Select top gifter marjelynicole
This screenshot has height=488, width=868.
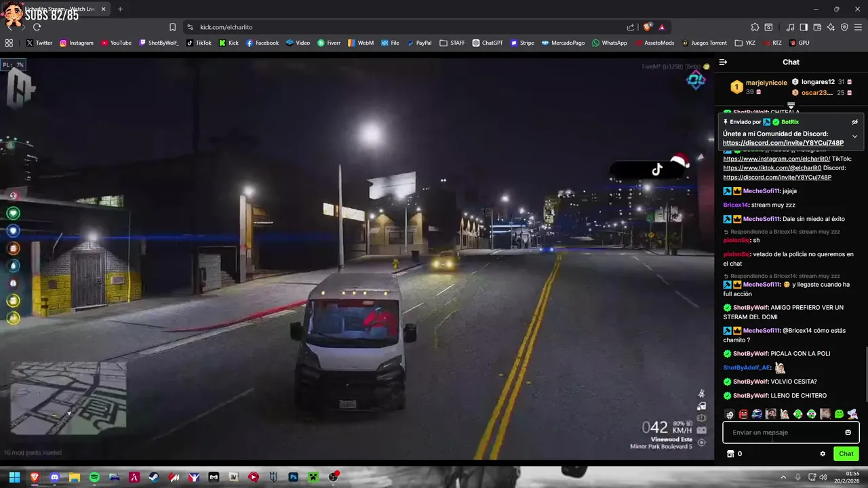tap(766, 83)
